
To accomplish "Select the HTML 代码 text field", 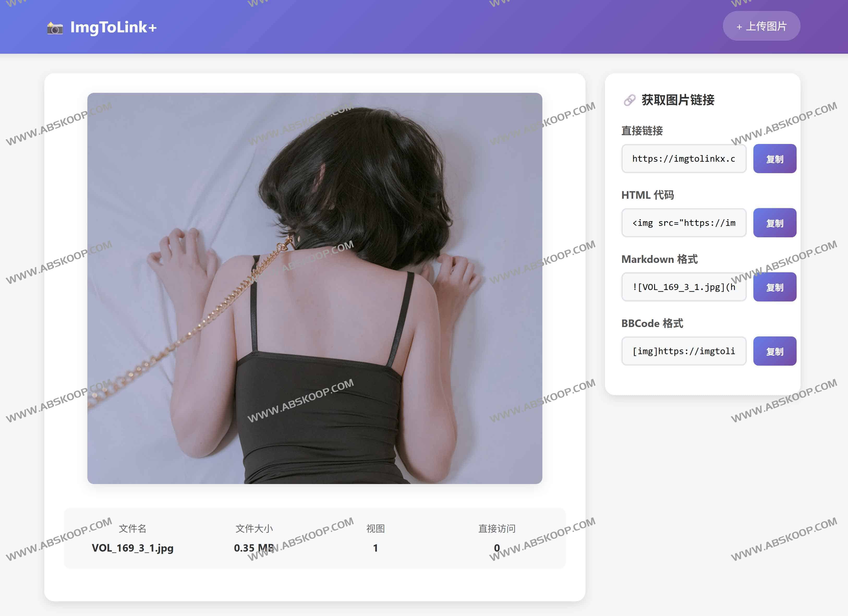I will pos(683,223).
